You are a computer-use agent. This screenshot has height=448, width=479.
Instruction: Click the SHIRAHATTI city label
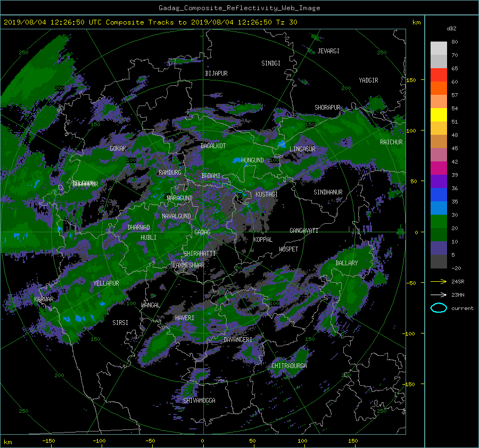pyautogui.click(x=200, y=254)
